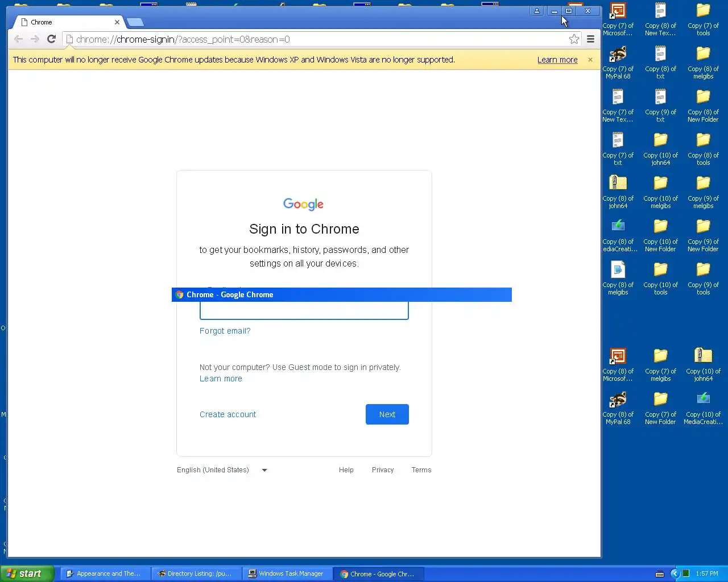Select Copy (7) of MyPal 68 icon
The image size is (728, 582).
tap(618, 63)
